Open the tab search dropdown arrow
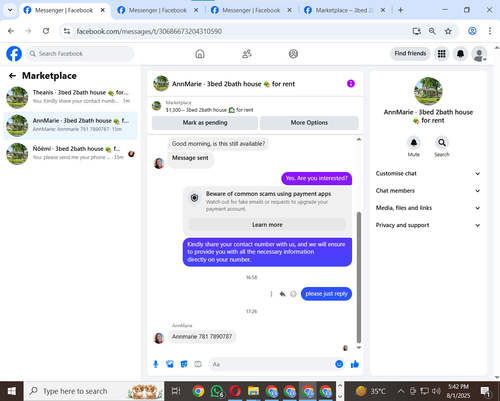The width and height of the screenshot is (500, 401). pos(10,10)
